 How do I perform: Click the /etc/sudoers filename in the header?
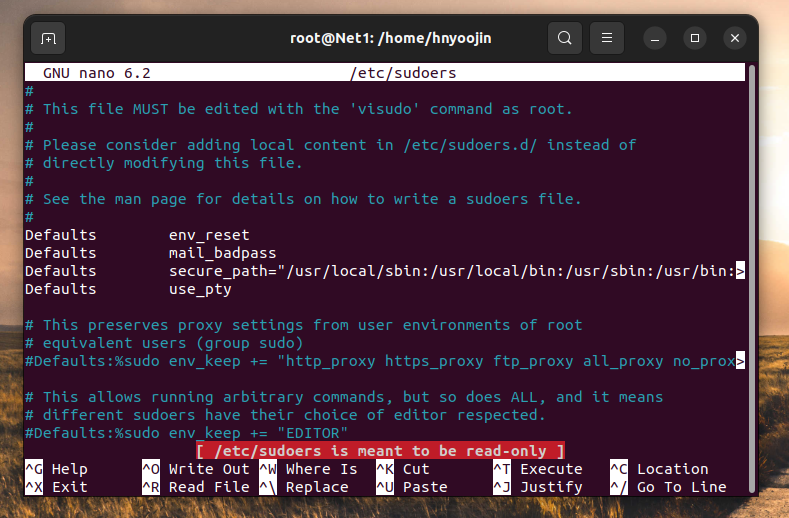coord(403,73)
